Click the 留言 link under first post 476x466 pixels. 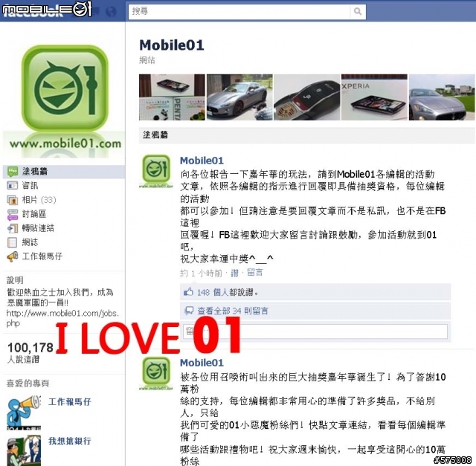[x=254, y=273]
